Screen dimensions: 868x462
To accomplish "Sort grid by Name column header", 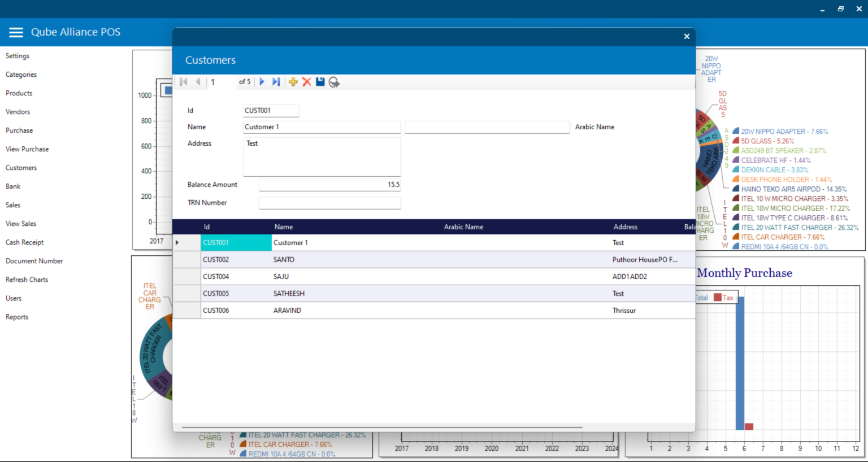I will 284,227.
